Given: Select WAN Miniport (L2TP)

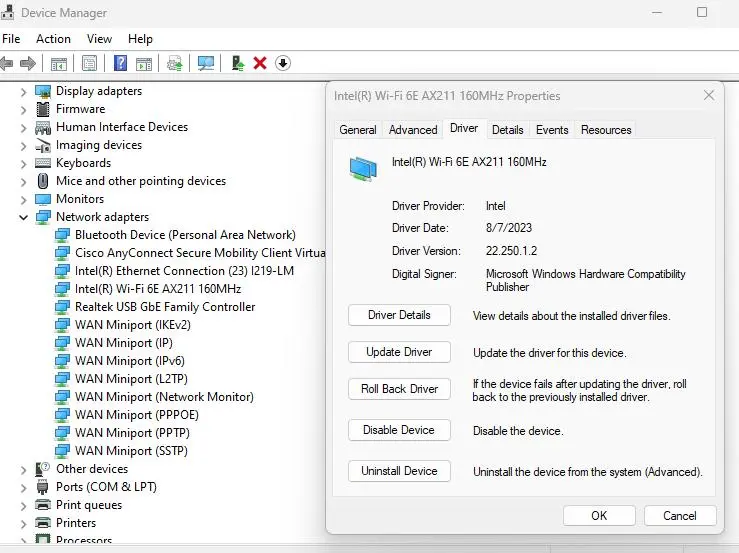Looking at the screenshot, I should pos(131,379).
